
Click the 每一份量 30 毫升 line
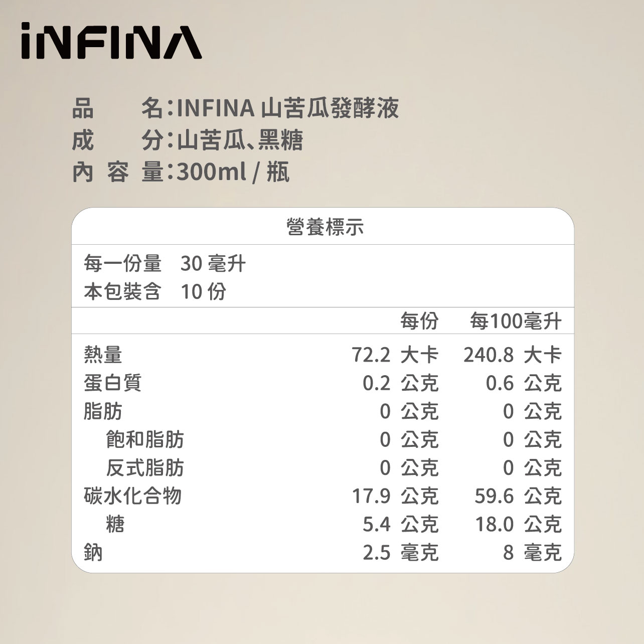pos(165,263)
